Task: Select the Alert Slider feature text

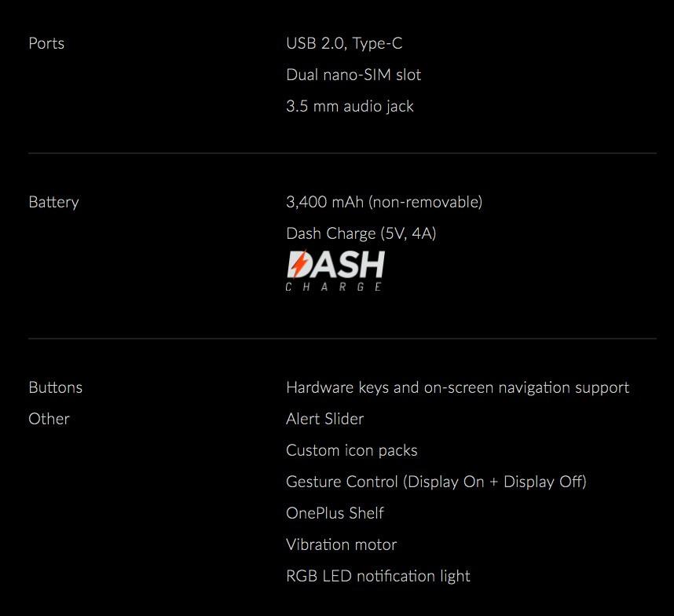Action: click(x=324, y=419)
